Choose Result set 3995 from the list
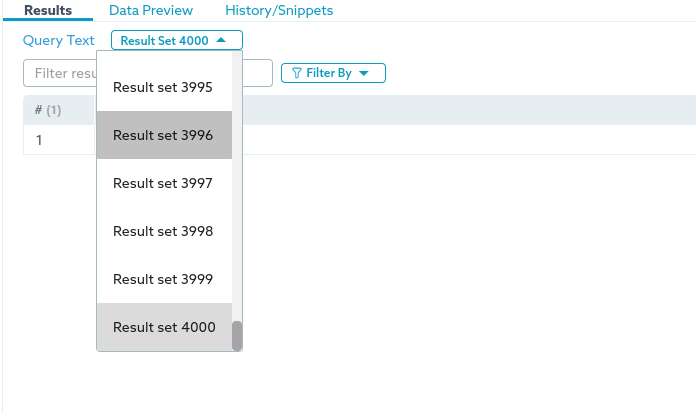Image resolution: width=696 pixels, height=412 pixels. [x=163, y=87]
